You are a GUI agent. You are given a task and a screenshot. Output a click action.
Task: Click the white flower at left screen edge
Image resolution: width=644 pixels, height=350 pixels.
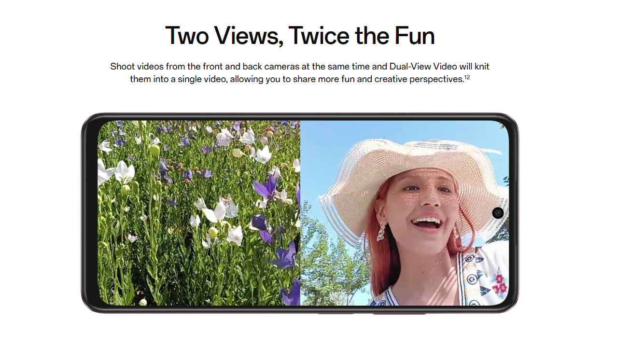point(106,172)
